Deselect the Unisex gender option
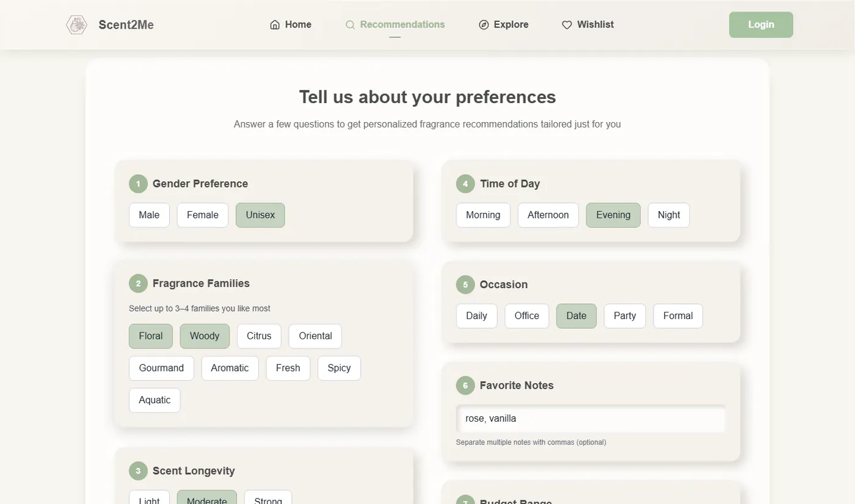The height and width of the screenshot is (504, 855). [x=260, y=215]
